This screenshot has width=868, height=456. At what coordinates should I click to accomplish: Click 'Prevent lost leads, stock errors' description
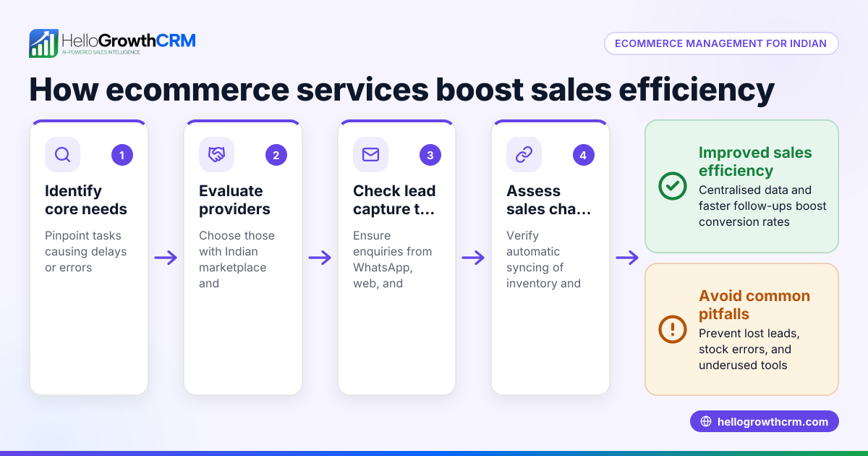click(x=749, y=349)
